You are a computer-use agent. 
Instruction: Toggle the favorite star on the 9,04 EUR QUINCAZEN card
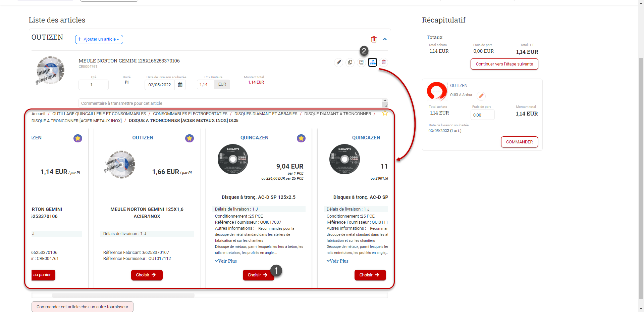pyautogui.click(x=301, y=138)
